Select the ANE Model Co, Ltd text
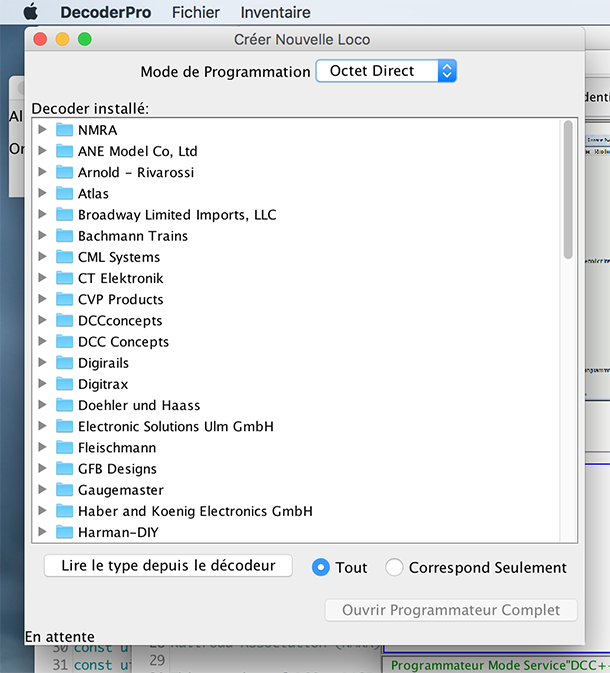The height and width of the screenshot is (673, 610). pos(137,151)
